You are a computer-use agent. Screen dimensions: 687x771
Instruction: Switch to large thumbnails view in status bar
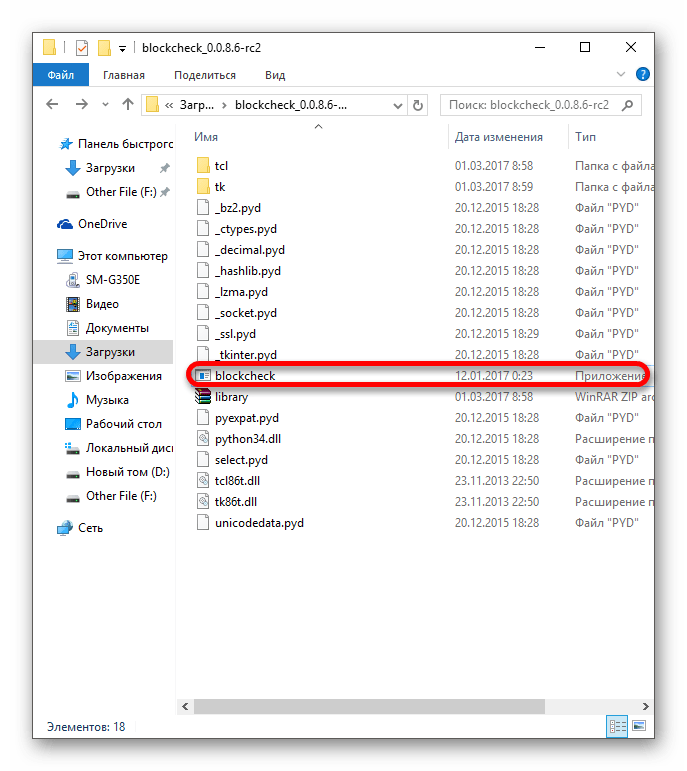click(639, 726)
